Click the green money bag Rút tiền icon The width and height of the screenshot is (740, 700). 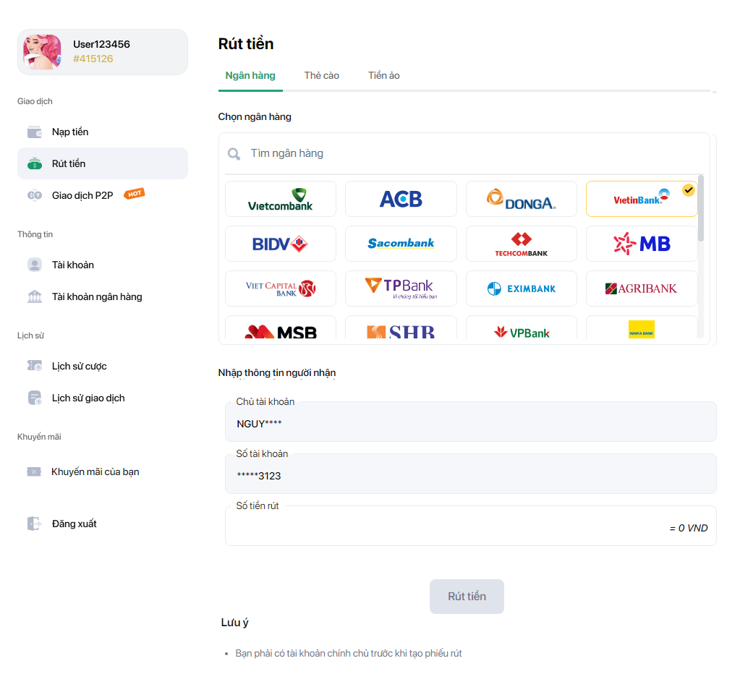[x=35, y=163]
